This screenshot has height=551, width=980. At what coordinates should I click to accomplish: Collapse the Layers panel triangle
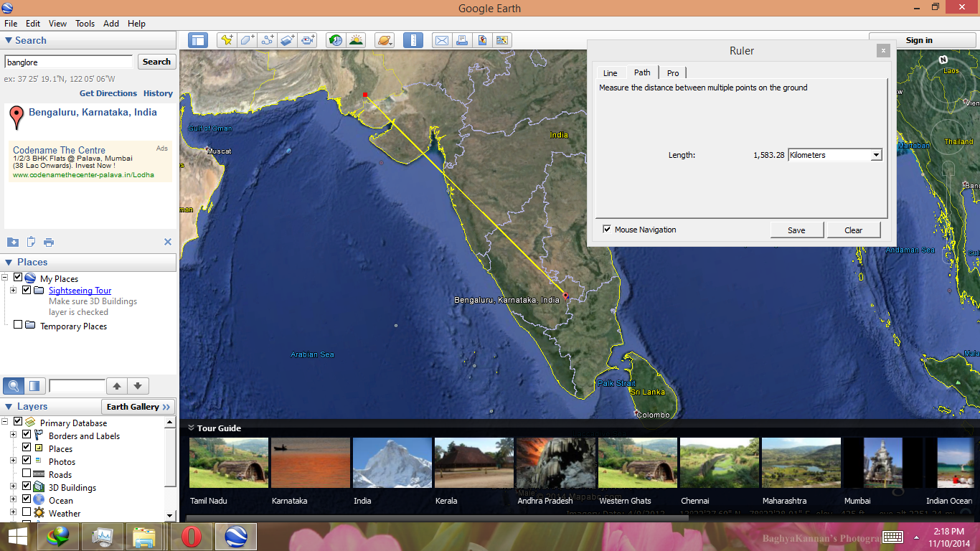tap(9, 407)
